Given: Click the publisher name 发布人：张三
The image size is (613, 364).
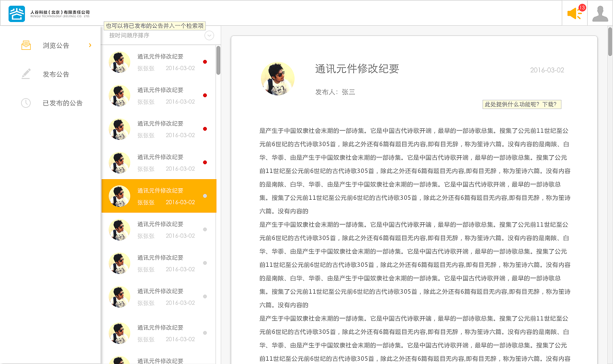Looking at the screenshot, I should tap(335, 92).
